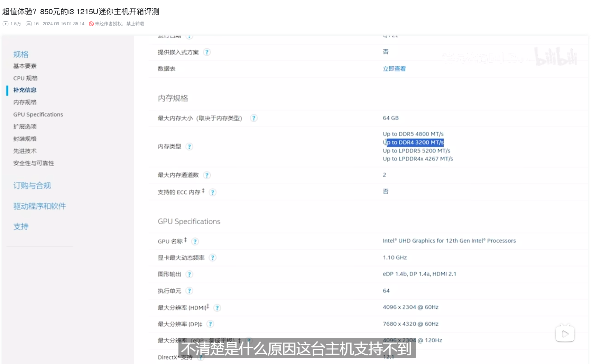Screen dimensions: 591x364
Task: Click help icon beside 最大内存大小
Action: [254, 118]
